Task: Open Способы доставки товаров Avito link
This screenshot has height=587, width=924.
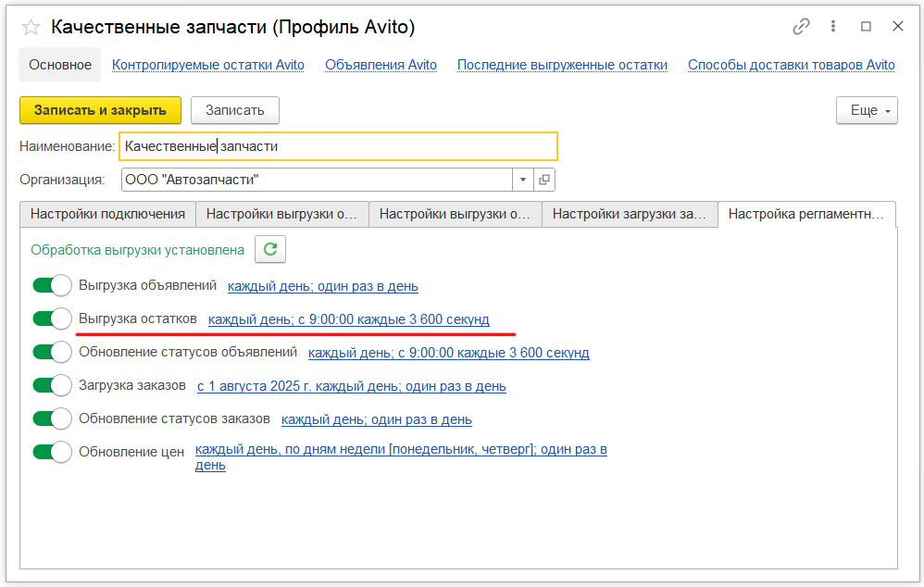Action: coord(791,65)
